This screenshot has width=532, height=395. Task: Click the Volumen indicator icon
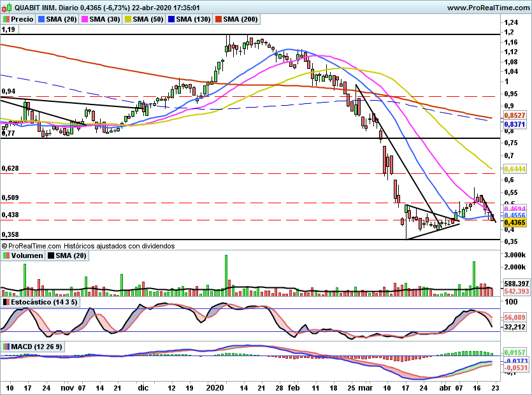[6, 255]
